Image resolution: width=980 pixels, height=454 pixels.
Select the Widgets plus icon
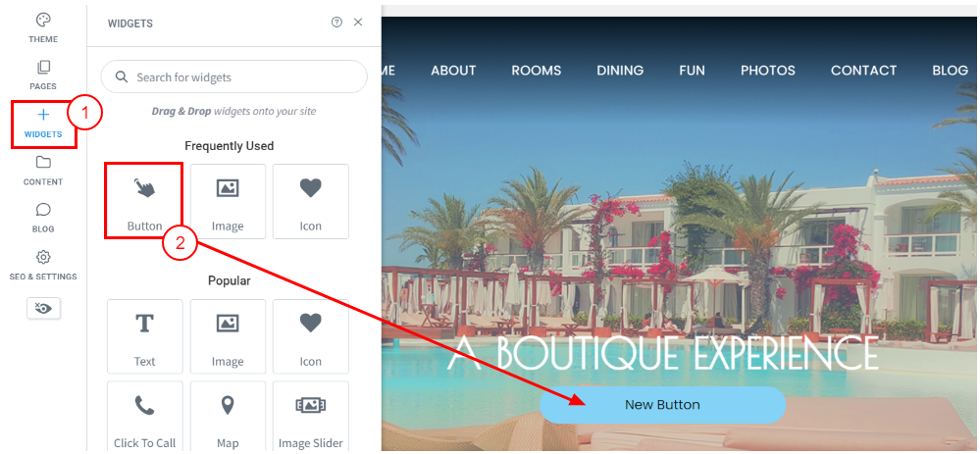pyautogui.click(x=43, y=115)
